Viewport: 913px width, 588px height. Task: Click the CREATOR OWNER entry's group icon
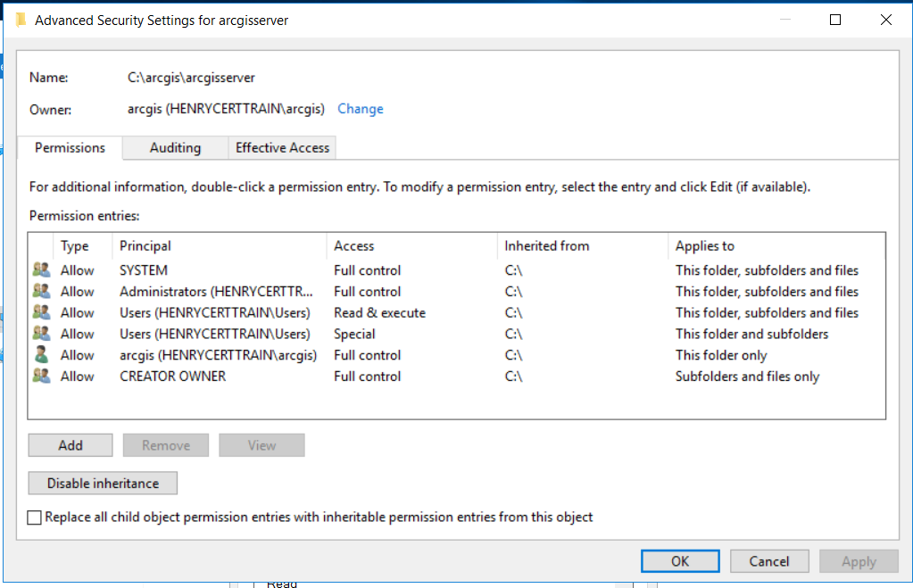tap(42, 376)
